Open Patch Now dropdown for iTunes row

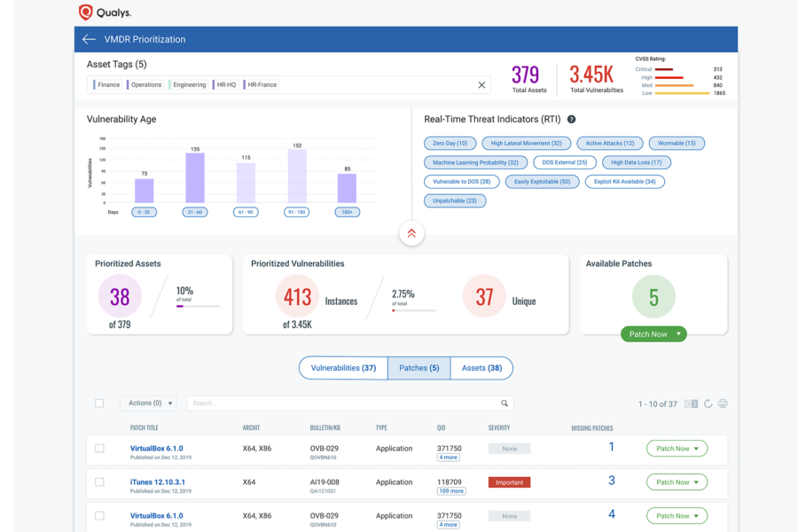click(677, 482)
